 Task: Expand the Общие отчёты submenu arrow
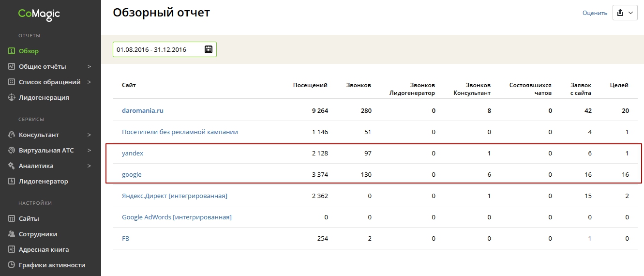(89, 66)
